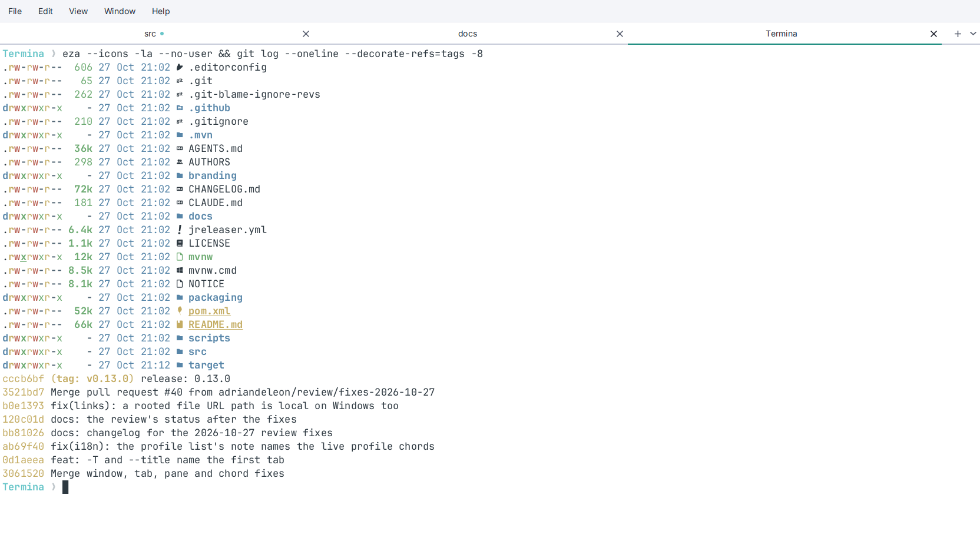The width and height of the screenshot is (980, 551).
Task: Click the CHANGELOG.md file name
Action: [x=224, y=189]
